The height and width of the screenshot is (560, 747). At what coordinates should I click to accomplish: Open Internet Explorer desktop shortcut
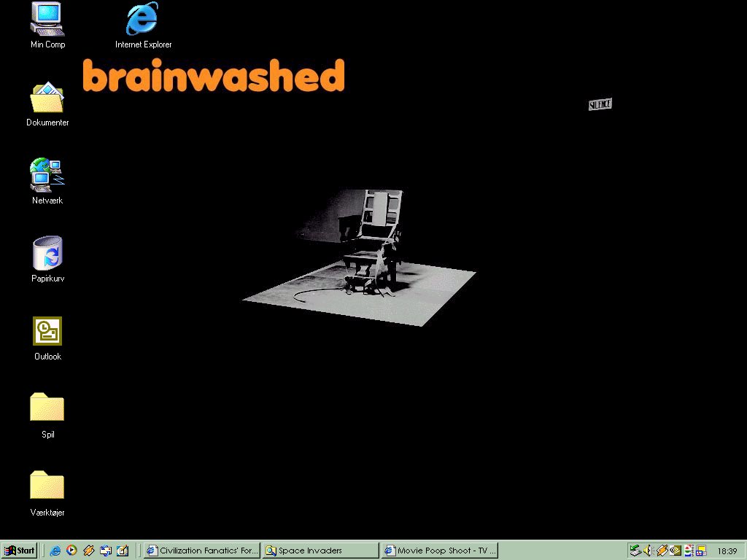(143, 25)
